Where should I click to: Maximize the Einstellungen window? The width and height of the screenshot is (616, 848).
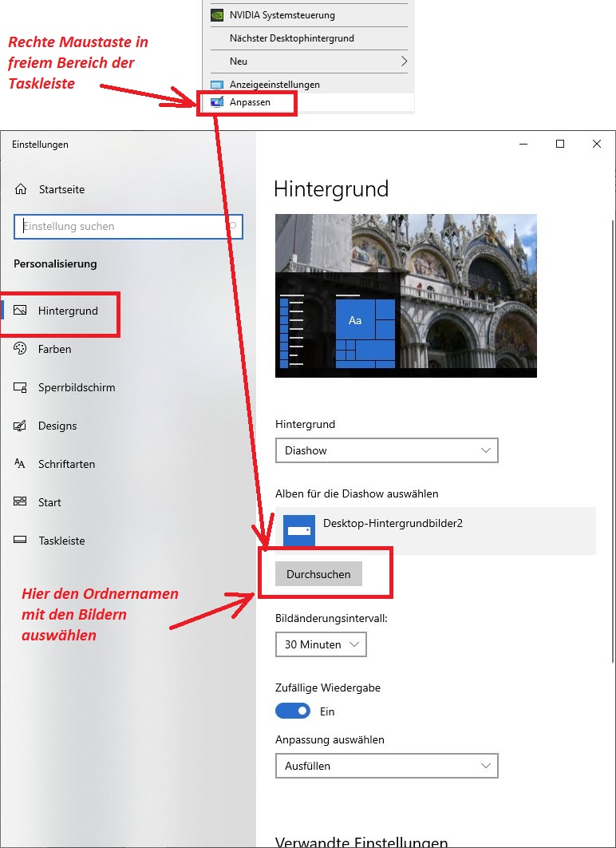coord(560,144)
